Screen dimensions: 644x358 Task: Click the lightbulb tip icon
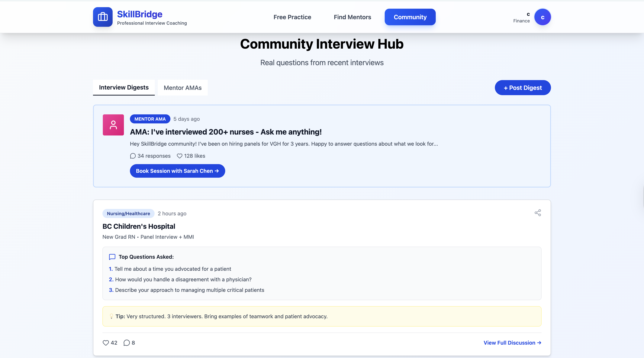(x=111, y=316)
